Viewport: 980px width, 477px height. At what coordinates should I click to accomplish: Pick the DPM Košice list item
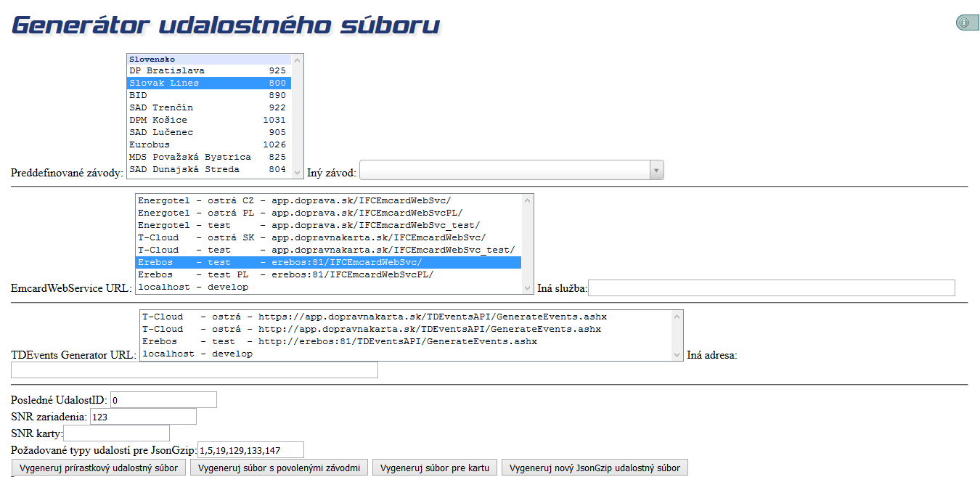(208, 120)
